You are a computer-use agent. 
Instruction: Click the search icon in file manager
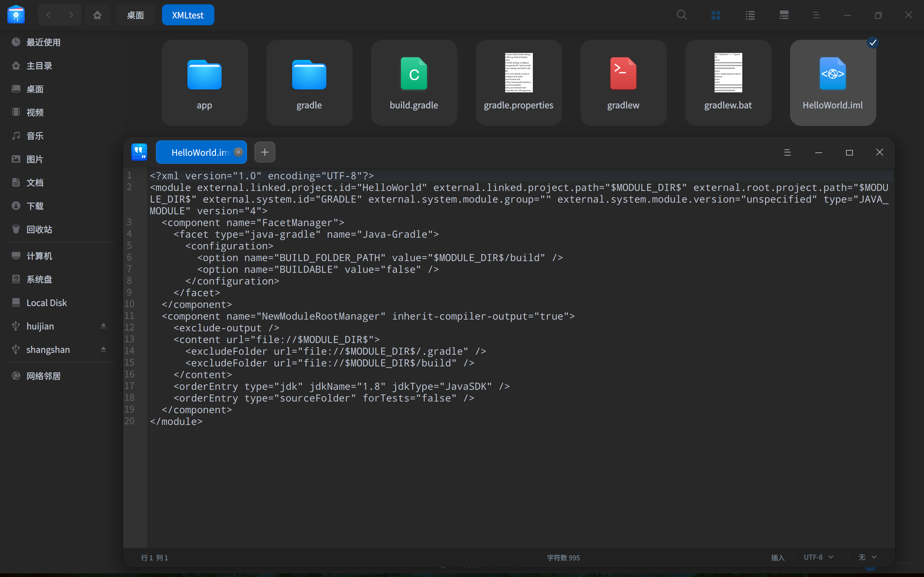tap(682, 15)
